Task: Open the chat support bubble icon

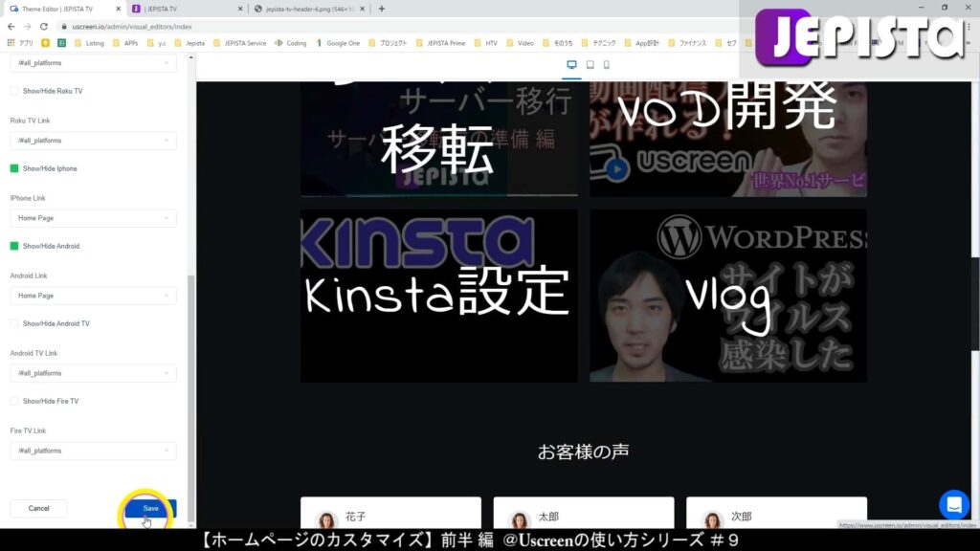Action: tap(954, 505)
